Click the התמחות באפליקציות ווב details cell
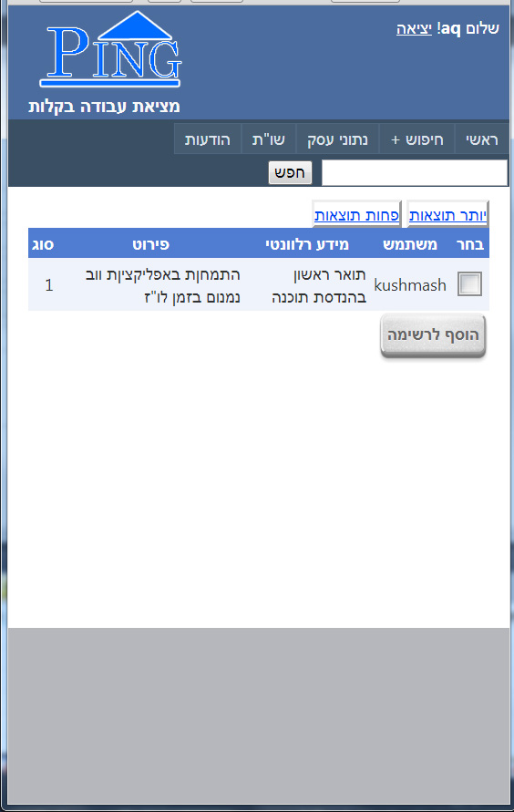This screenshot has height=812, width=514. click(162, 285)
